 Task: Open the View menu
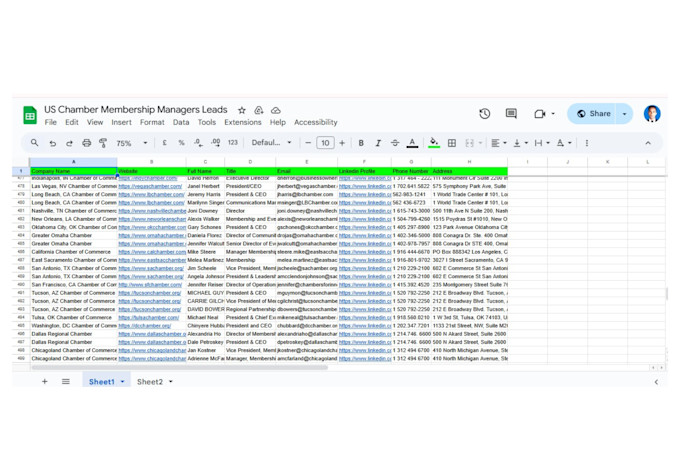point(95,122)
